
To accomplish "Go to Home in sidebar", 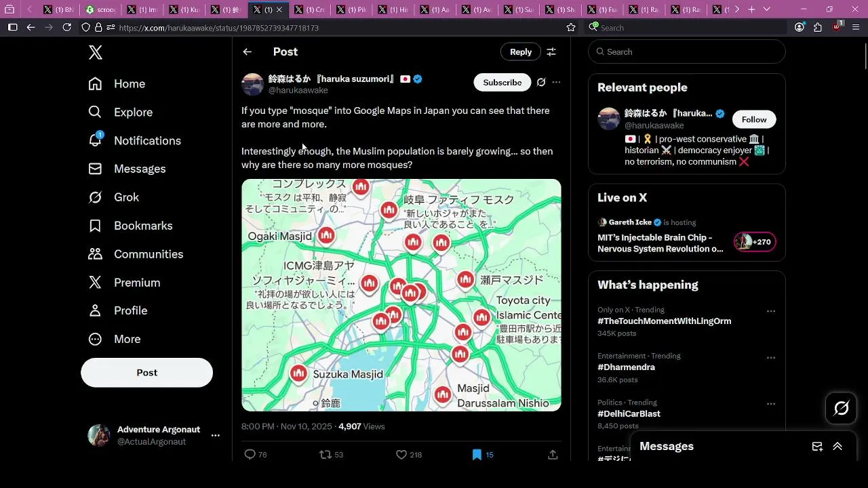I will click(117, 83).
